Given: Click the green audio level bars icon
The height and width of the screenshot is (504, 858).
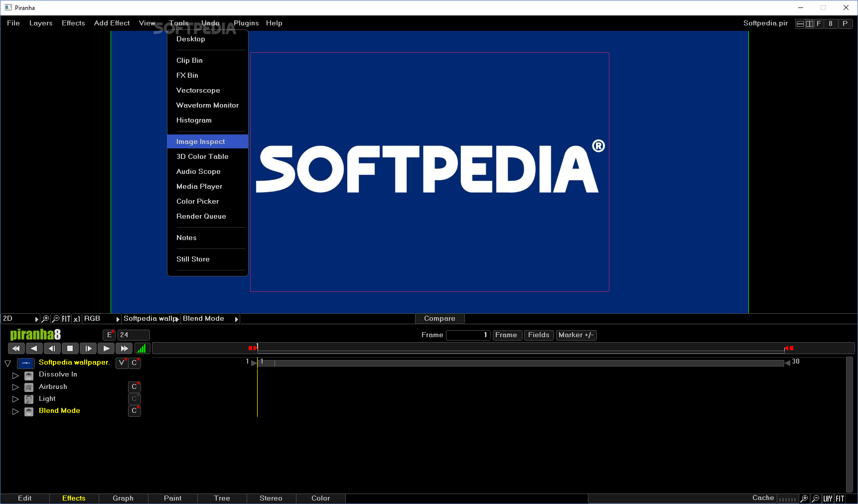Looking at the screenshot, I should tap(142, 349).
